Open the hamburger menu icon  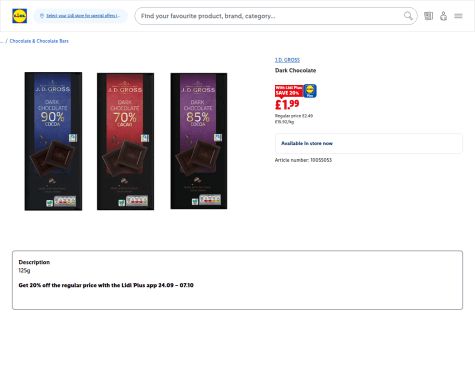(458, 16)
